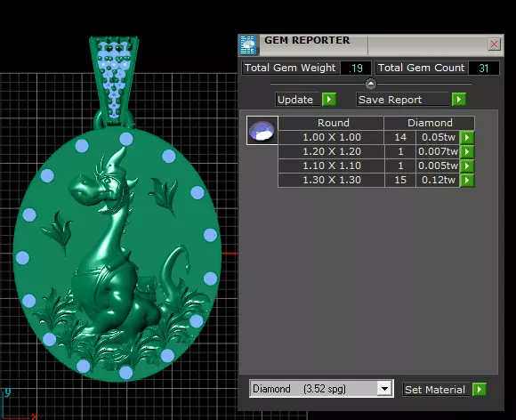The image size is (516, 420).
Task: Click the green arrow for the 0.12tw row
Action: [467, 180]
